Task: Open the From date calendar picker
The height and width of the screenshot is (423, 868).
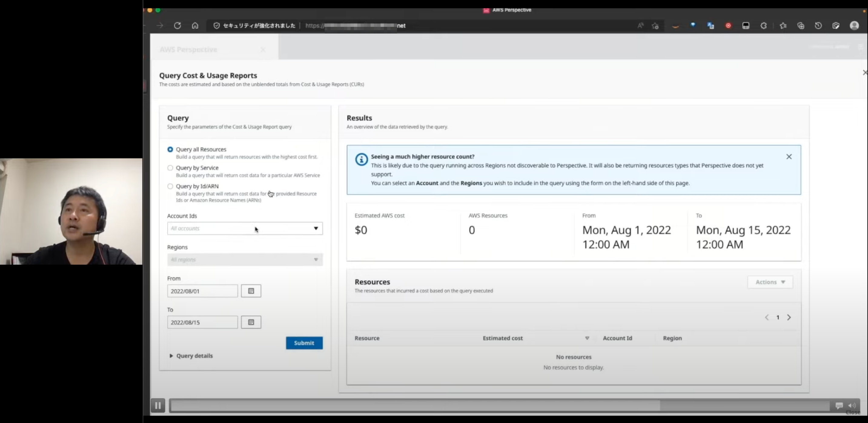Action: (x=251, y=291)
